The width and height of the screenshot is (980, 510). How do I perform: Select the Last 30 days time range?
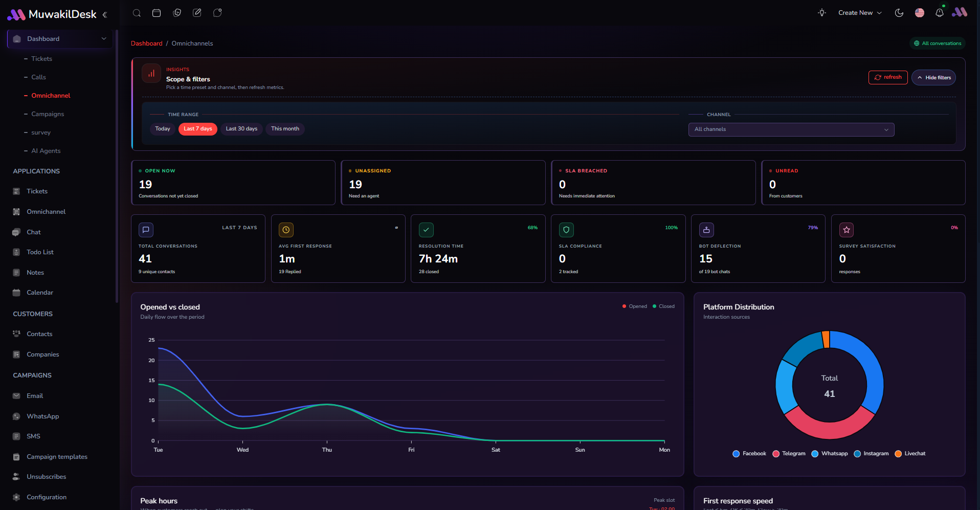(x=241, y=129)
